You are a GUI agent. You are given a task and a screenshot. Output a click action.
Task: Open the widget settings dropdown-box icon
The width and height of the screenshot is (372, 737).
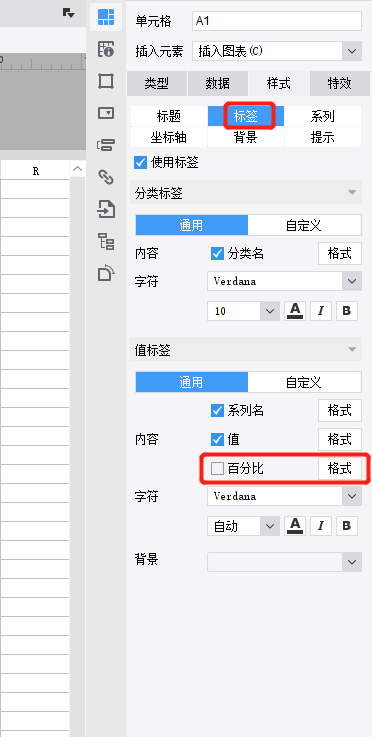click(x=106, y=113)
